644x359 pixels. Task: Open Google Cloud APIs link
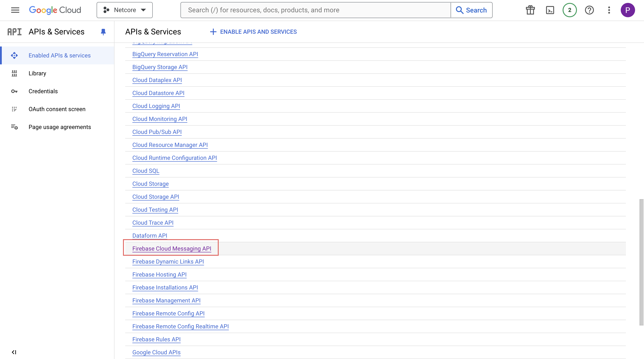[156, 353]
